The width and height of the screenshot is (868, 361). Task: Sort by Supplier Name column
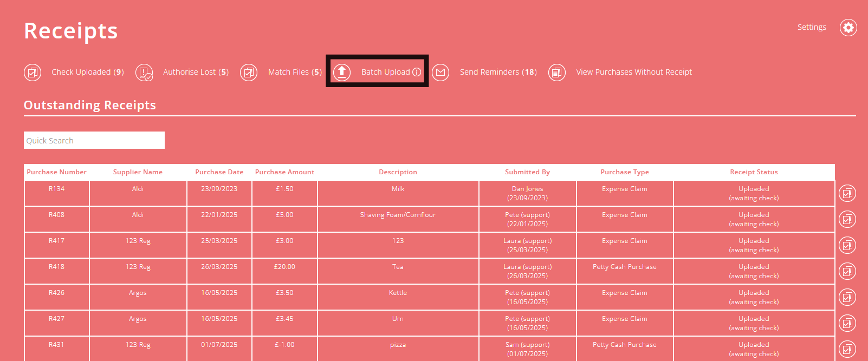coord(138,172)
